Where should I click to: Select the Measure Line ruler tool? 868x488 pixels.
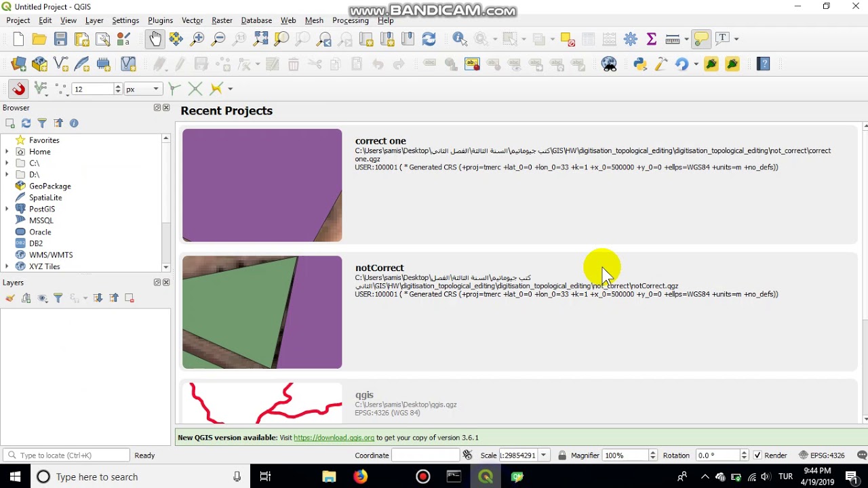(673, 39)
